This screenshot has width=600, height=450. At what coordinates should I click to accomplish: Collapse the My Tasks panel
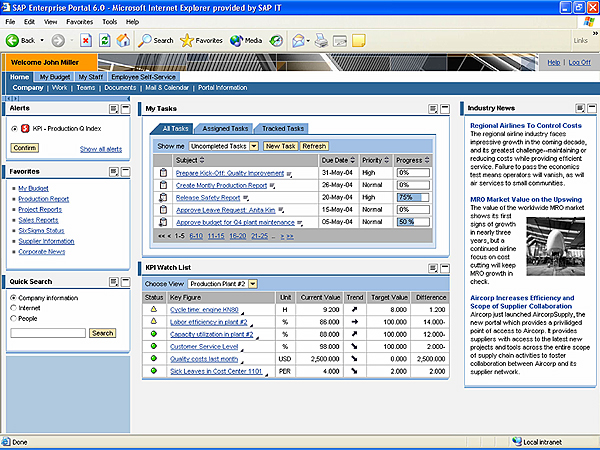point(445,109)
